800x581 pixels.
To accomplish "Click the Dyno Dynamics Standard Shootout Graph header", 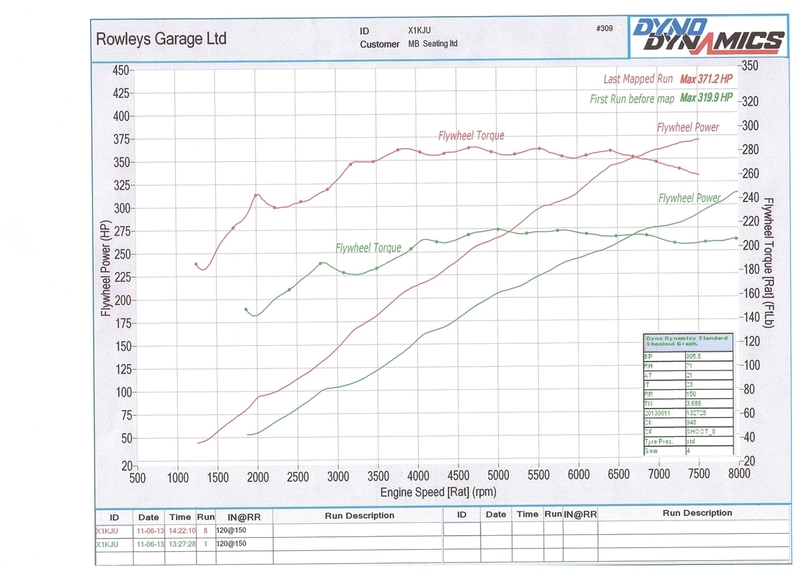I will click(x=687, y=338).
